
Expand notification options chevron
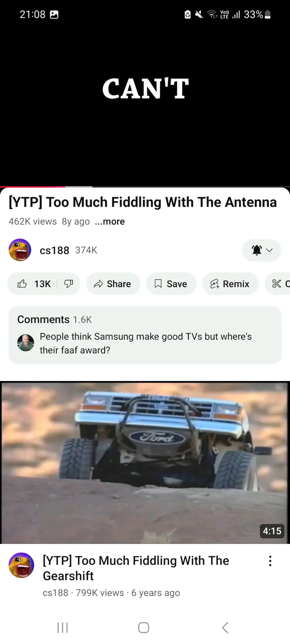[x=269, y=250]
